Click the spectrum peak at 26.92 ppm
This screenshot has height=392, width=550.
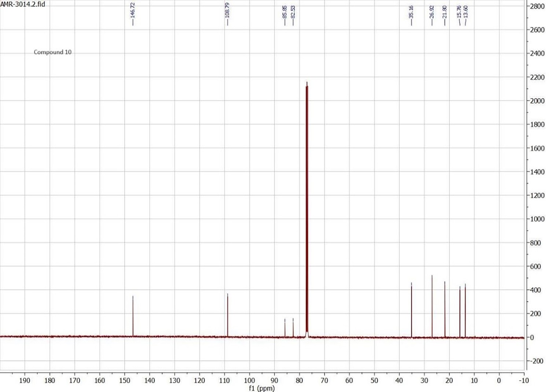[x=432, y=306]
